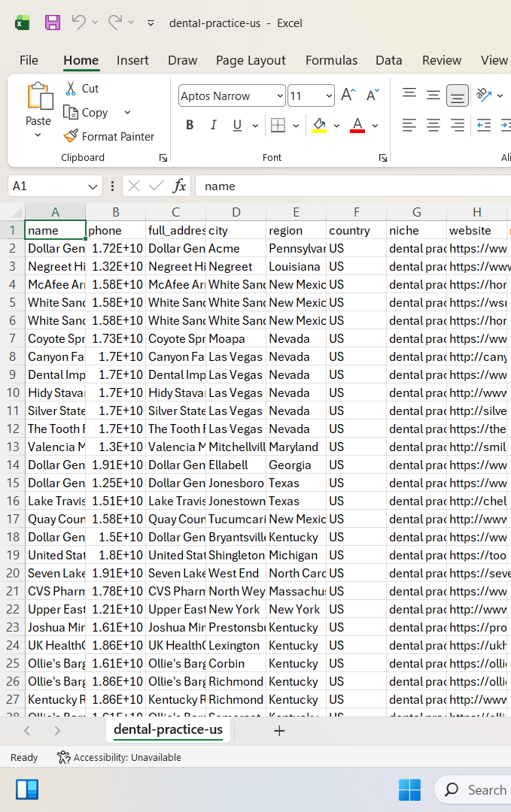
Task: Activate the Format Painter
Action: tap(109, 136)
